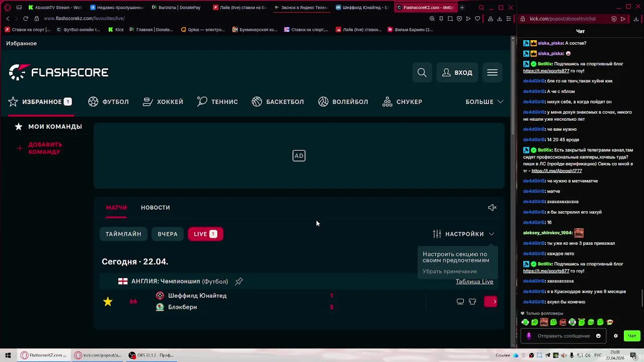Open the Футбол sport section
Viewport: 644px width, 362px height.
coord(109,102)
